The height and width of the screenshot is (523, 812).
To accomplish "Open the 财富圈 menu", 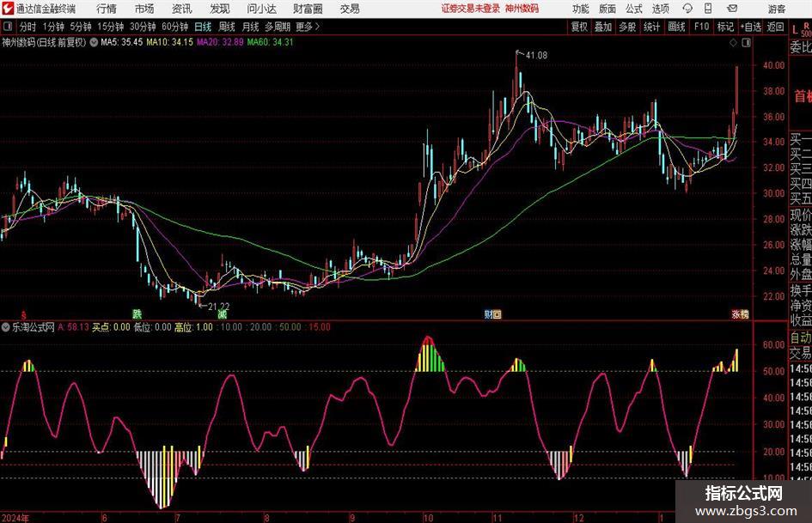I will point(308,9).
